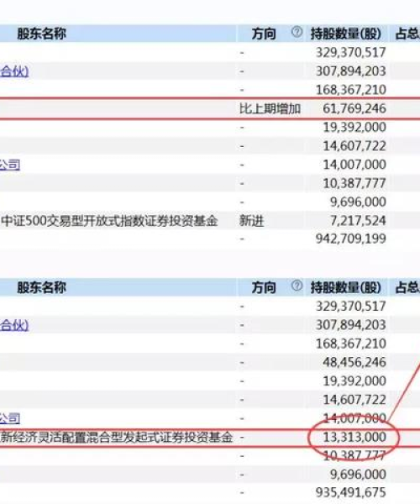420x504 pixels.
Task: Click the 股东名称 header in lower table
Action: [x=42, y=287]
